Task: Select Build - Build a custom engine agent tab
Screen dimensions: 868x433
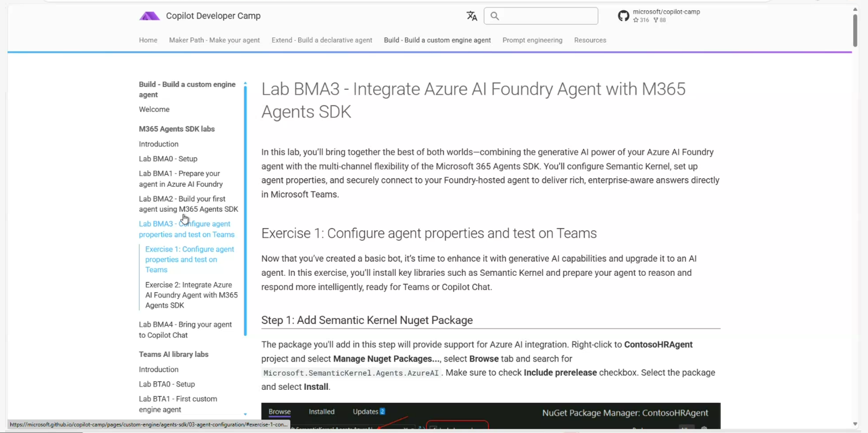Action: coord(437,40)
